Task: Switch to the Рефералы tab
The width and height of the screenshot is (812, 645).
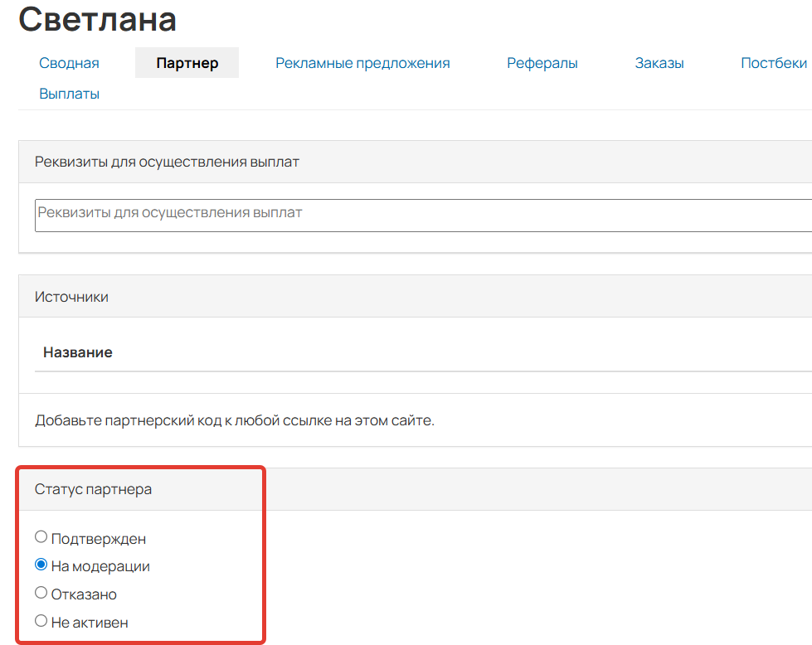Action: pyautogui.click(x=542, y=62)
